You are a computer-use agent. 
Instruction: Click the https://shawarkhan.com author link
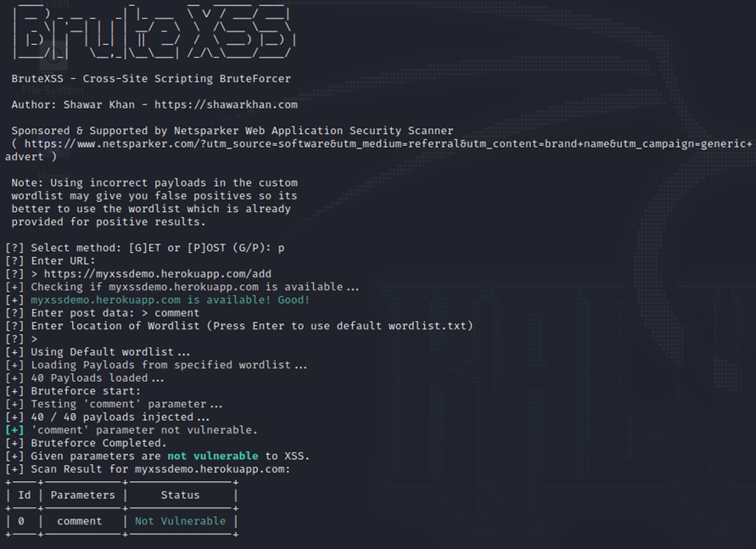pyautogui.click(x=226, y=104)
